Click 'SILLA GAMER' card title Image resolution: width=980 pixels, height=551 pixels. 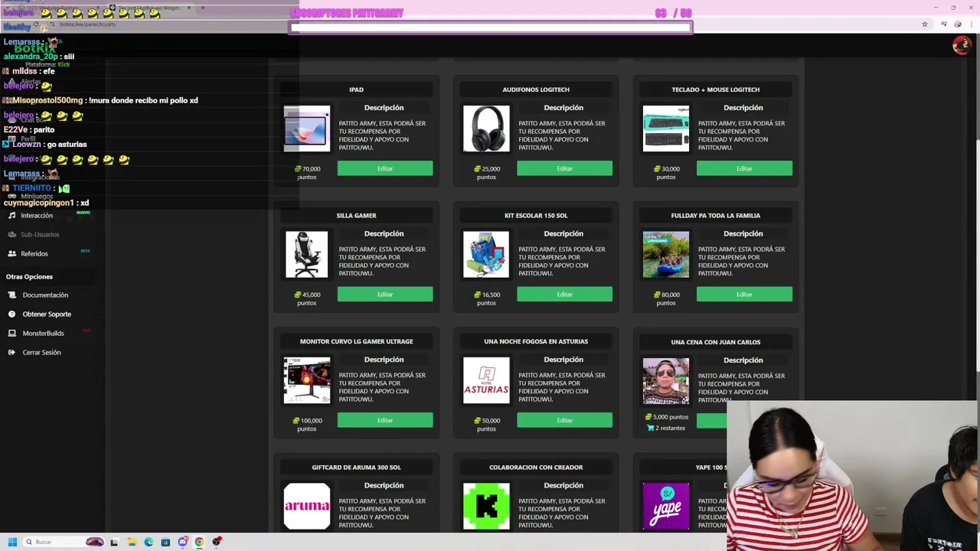point(356,216)
